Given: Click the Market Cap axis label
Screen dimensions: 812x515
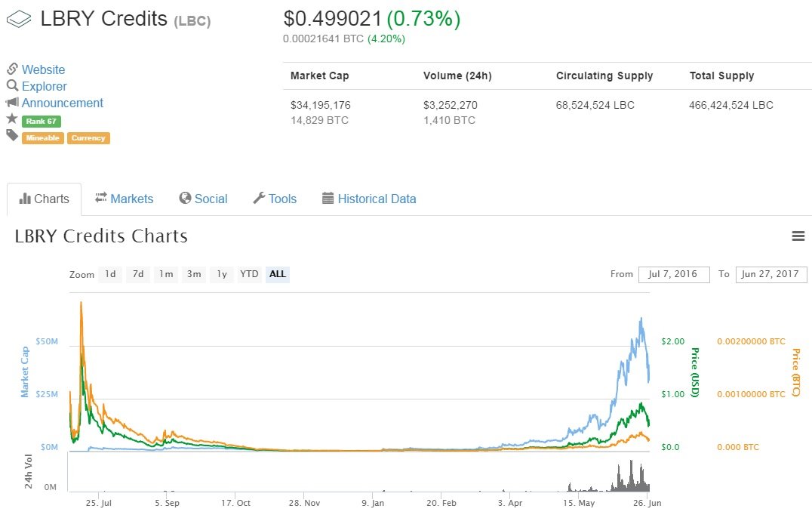Looking at the screenshot, I should coord(24,372).
